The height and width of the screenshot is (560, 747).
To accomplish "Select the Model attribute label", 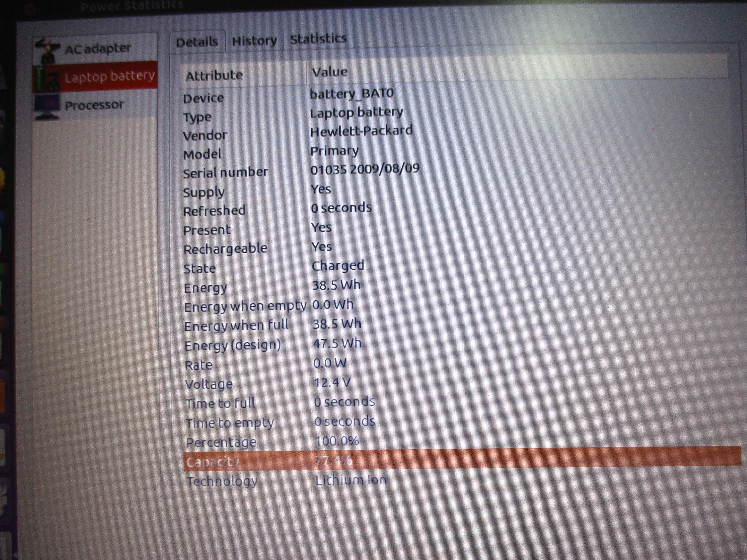I will [x=202, y=155].
